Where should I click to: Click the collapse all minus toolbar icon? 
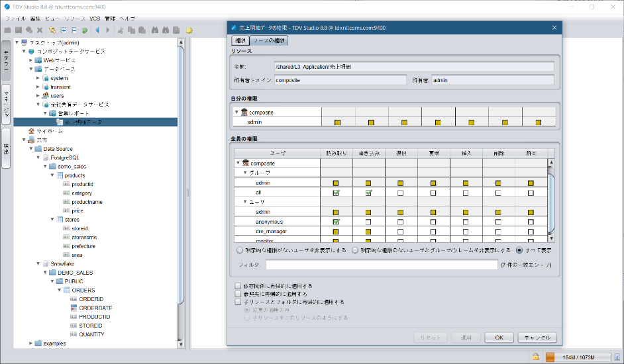(x=74, y=30)
